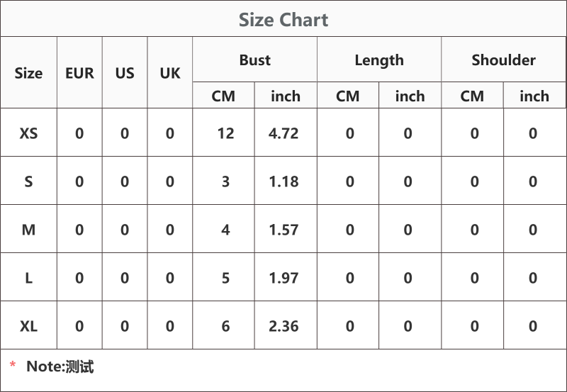Select the 1.18 bust inch value
The width and height of the screenshot is (567, 392).
(283, 181)
